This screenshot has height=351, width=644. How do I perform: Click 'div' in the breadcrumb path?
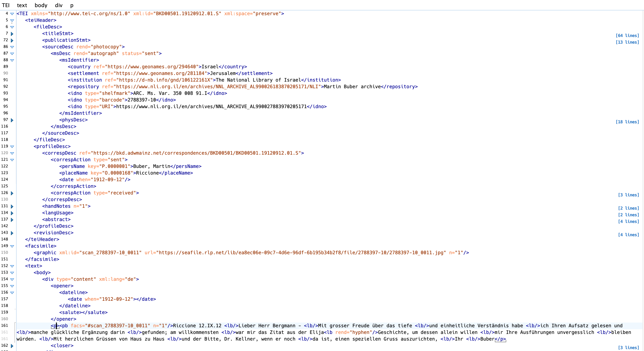[x=59, y=5]
